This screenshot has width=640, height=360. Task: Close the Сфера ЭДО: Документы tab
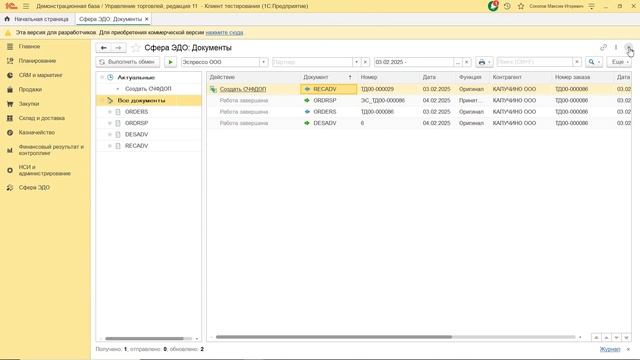[147, 19]
